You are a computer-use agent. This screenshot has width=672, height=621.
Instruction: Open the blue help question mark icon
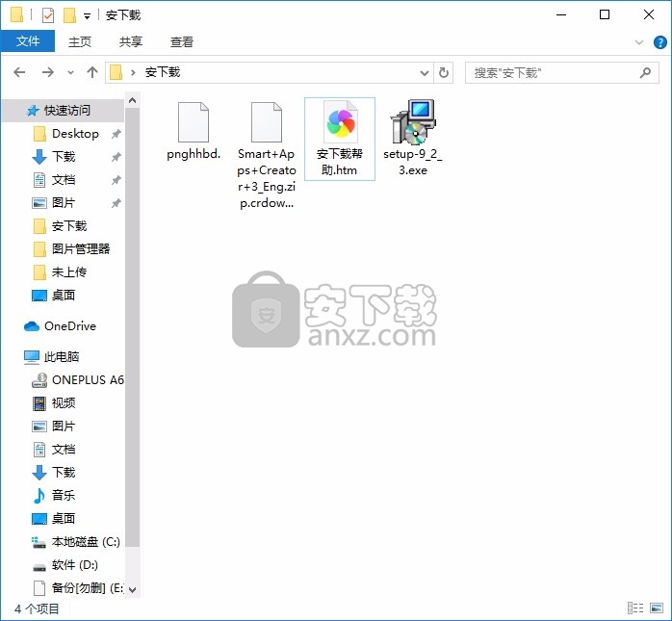point(660,42)
